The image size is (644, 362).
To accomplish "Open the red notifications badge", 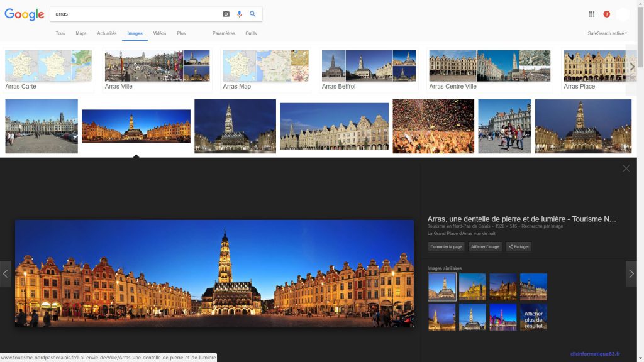I will pyautogui.click(x=607, y=14).
